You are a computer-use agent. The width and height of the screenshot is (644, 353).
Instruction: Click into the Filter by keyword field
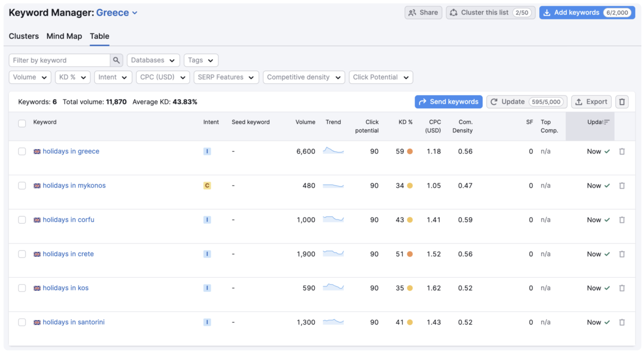click(59, 60)
